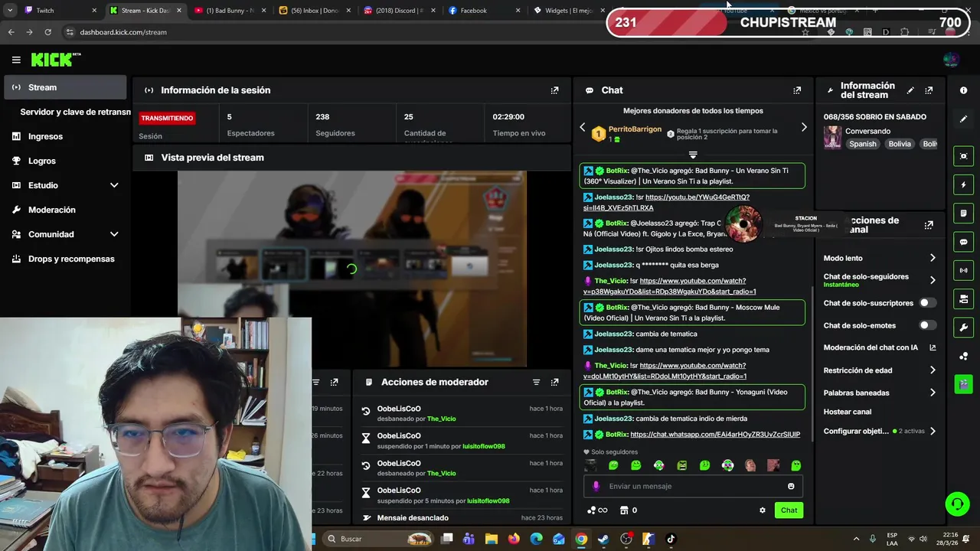The image size is (980, 551).
Task: Open Modo lento options arrow
Action: click(x=933, y=258)
